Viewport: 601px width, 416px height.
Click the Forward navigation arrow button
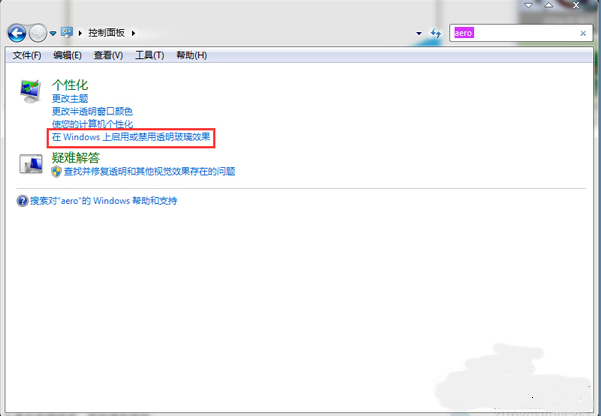pyautogui.click(x=38, y=33)
